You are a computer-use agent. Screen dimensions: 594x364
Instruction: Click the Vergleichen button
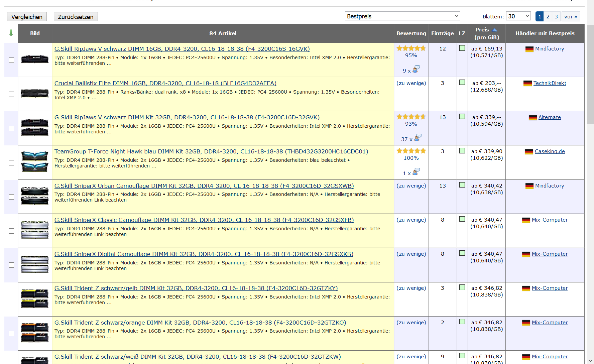tap(27, 17)
